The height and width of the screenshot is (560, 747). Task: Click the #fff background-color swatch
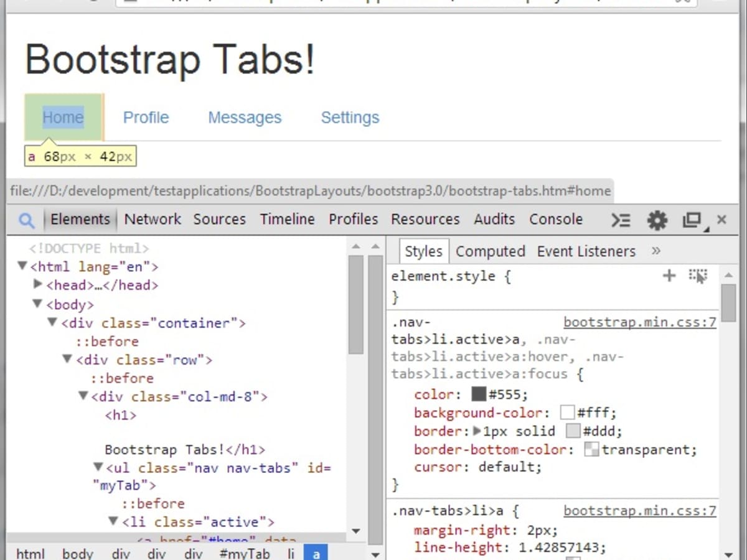coord(567,412)
